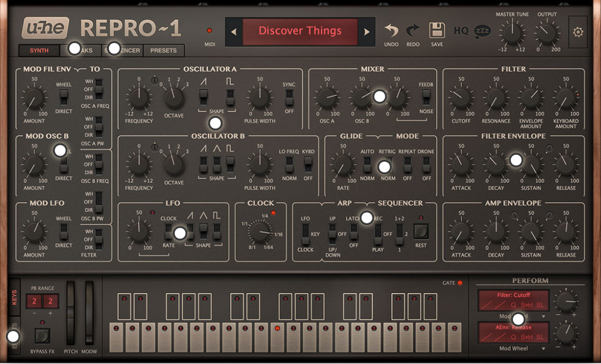Open the Discover Things preset display

(x=300, y=32)
